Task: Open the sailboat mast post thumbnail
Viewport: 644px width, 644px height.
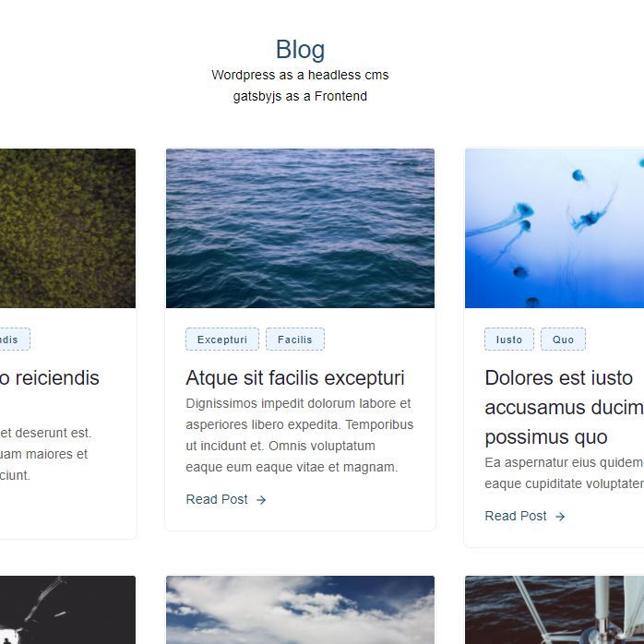Action: (555, 610)
